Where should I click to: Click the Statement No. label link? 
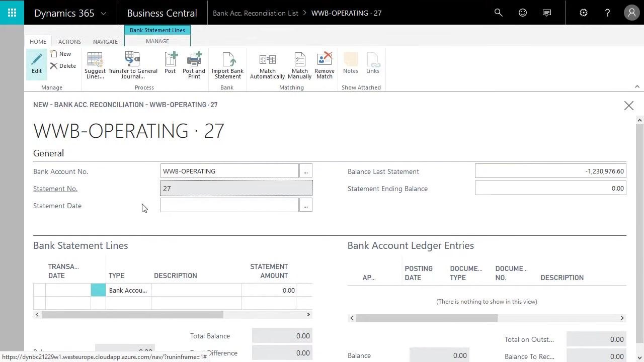tap(55, 189)
